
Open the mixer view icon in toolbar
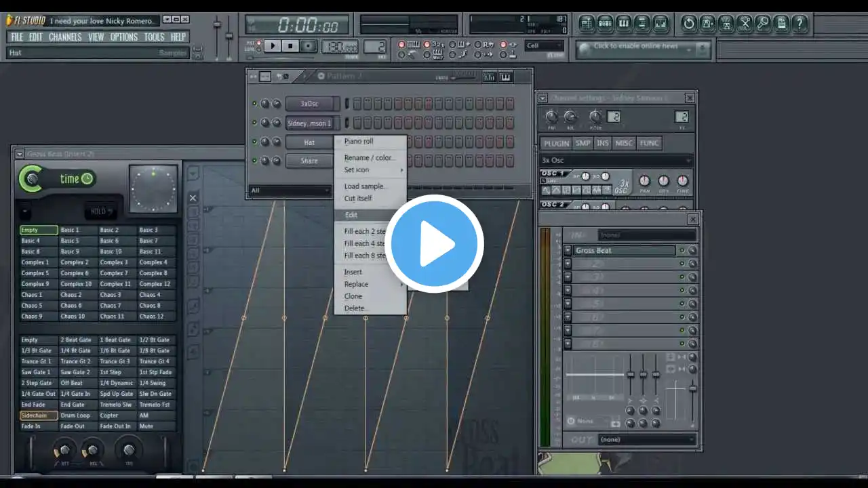point(660,24)
